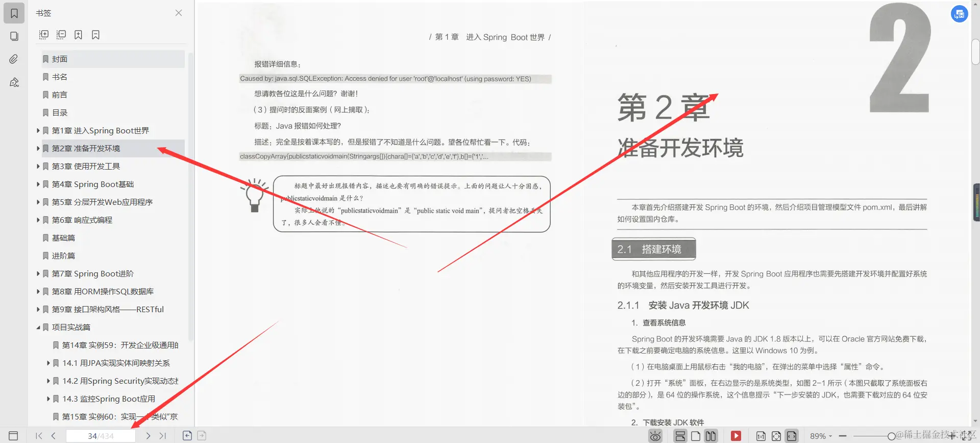Screen dimensions: 980x443
Task: Open 第15章 实例60 bookmark
Action: pos(118,416)
